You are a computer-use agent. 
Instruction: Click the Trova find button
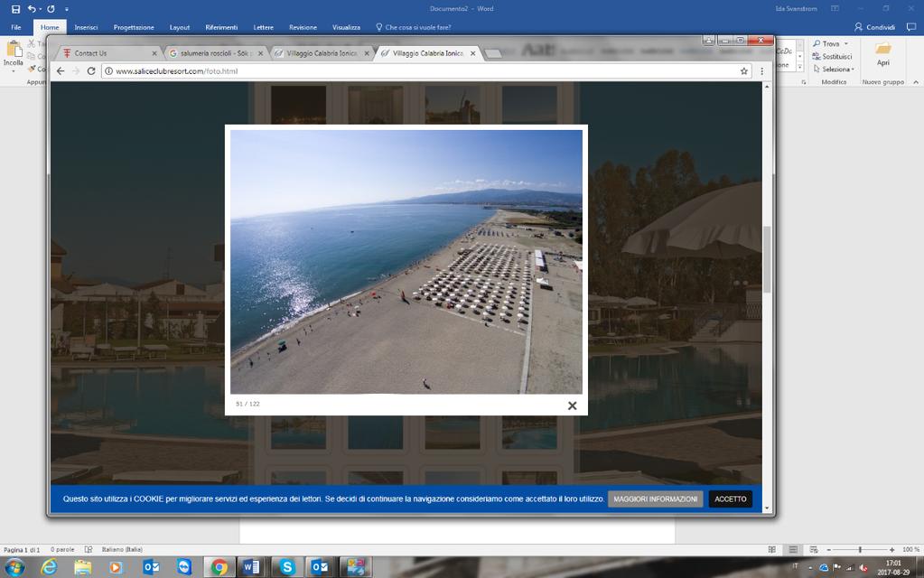click(826, 43)
